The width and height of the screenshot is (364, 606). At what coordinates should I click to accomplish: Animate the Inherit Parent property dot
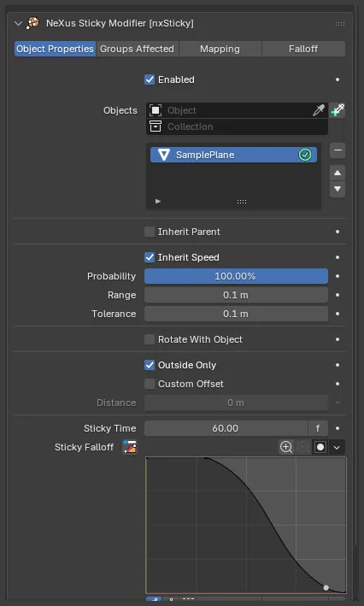coord(338,232)
